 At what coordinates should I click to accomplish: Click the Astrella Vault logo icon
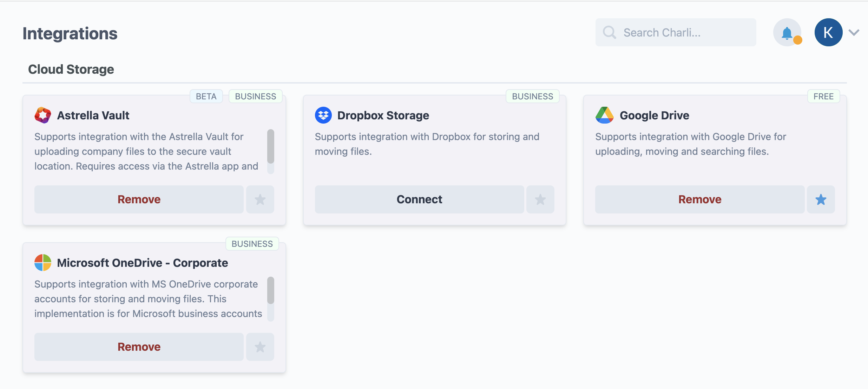click(43, 115)
